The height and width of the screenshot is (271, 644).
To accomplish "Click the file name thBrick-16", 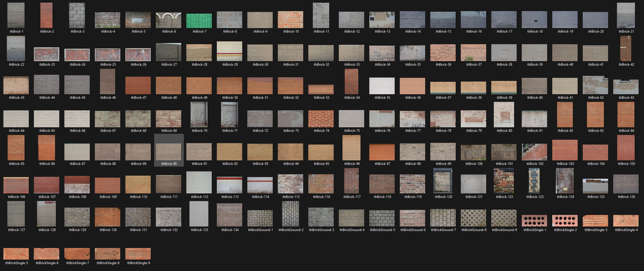I will pos(473,31).
